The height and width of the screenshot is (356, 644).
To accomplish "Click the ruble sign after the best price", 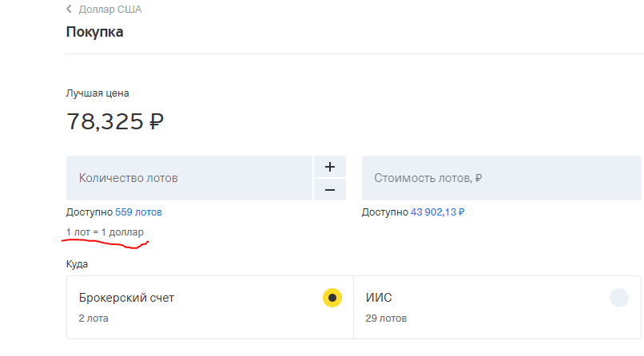I will [157, 121].
